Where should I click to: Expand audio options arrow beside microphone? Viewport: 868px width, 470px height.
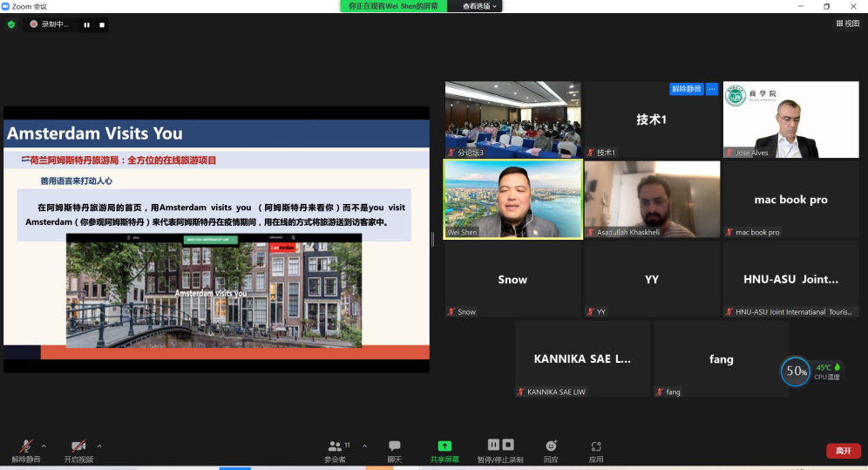point(44,446)
